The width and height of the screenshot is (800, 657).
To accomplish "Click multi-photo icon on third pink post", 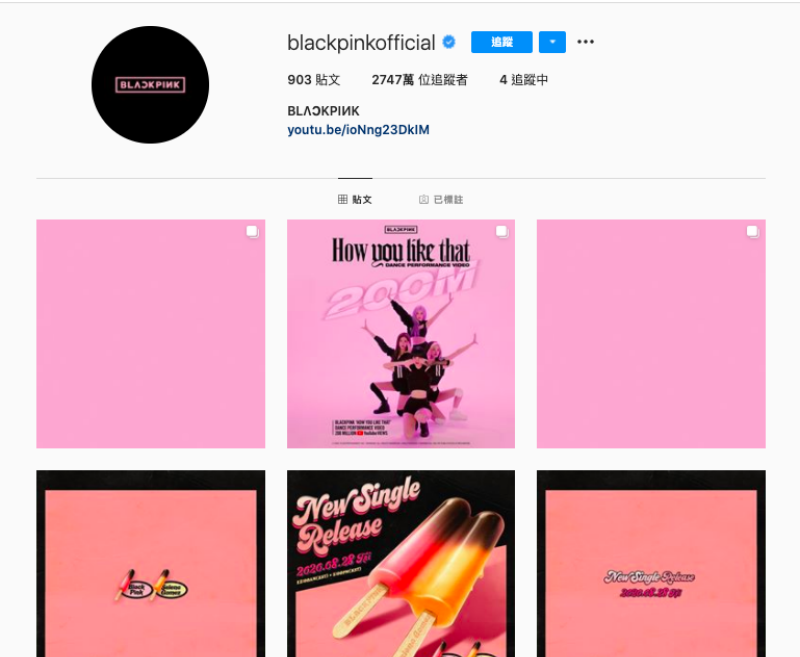I will point(753,232).
